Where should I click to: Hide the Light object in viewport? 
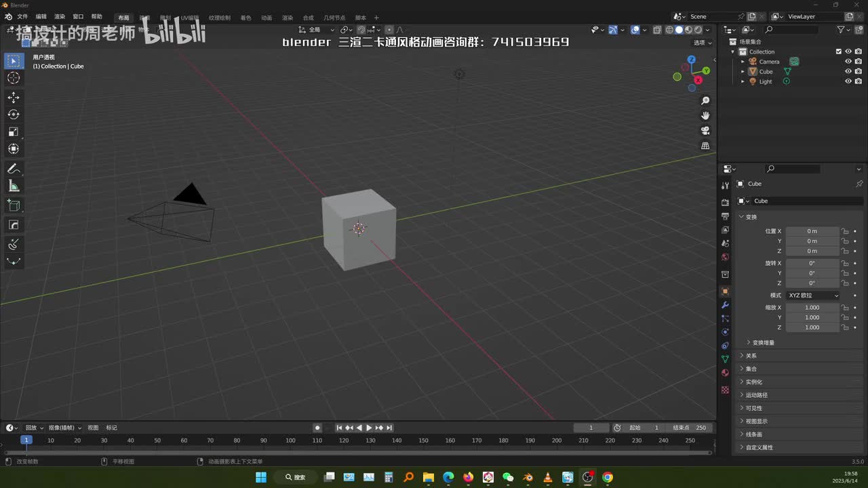[848, 81]
